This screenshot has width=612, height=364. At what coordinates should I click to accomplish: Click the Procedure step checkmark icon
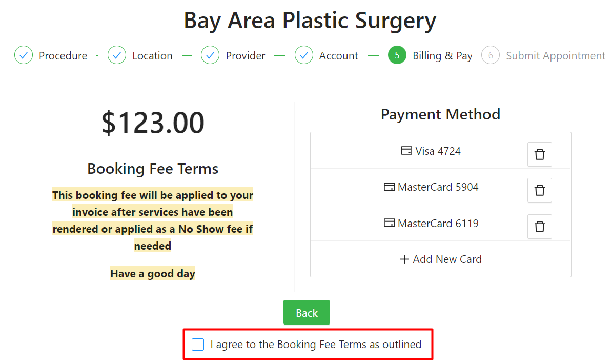[x=24, y=55]
